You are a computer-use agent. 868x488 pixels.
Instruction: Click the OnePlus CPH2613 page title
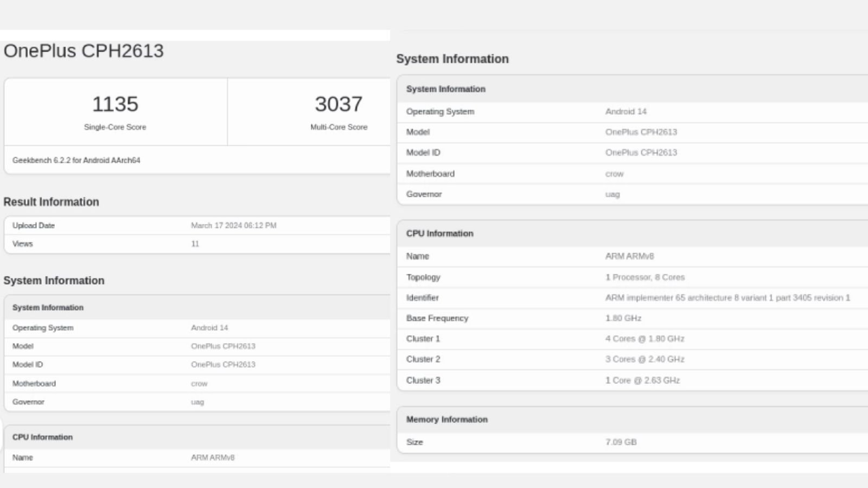(84, 51)
